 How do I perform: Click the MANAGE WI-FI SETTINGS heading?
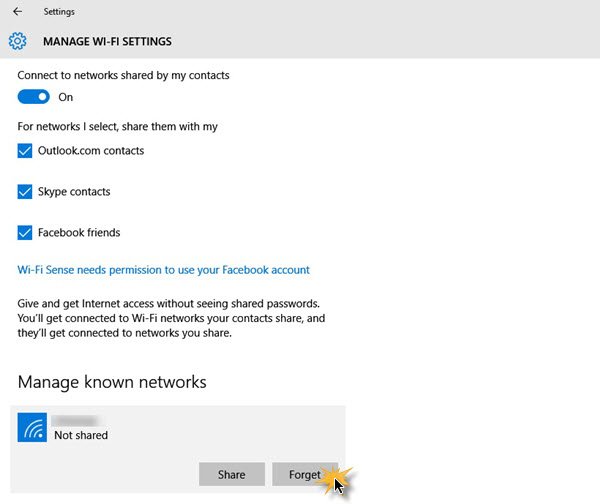(x=107, y=42)
